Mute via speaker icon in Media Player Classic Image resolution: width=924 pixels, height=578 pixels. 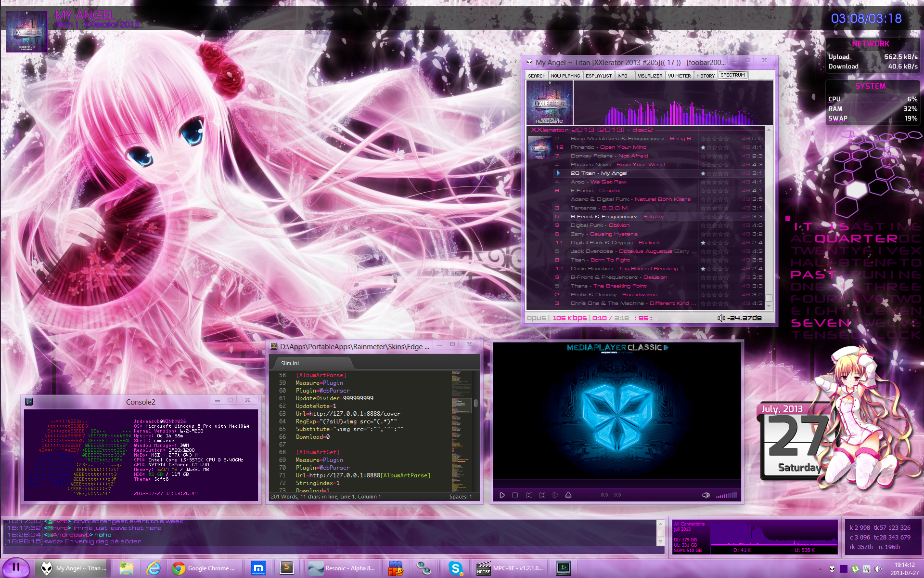click(x=706, y=495)
